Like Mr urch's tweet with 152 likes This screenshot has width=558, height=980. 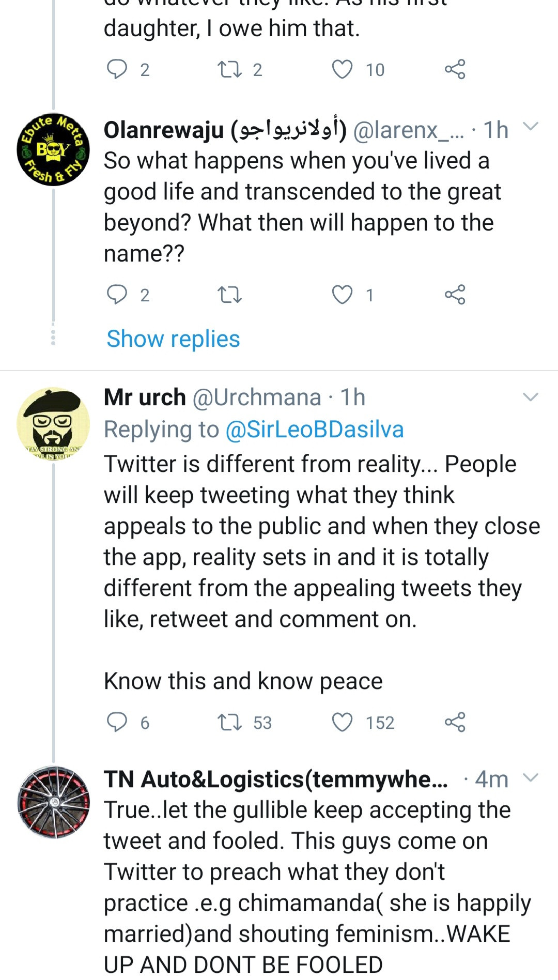point(342,722)
